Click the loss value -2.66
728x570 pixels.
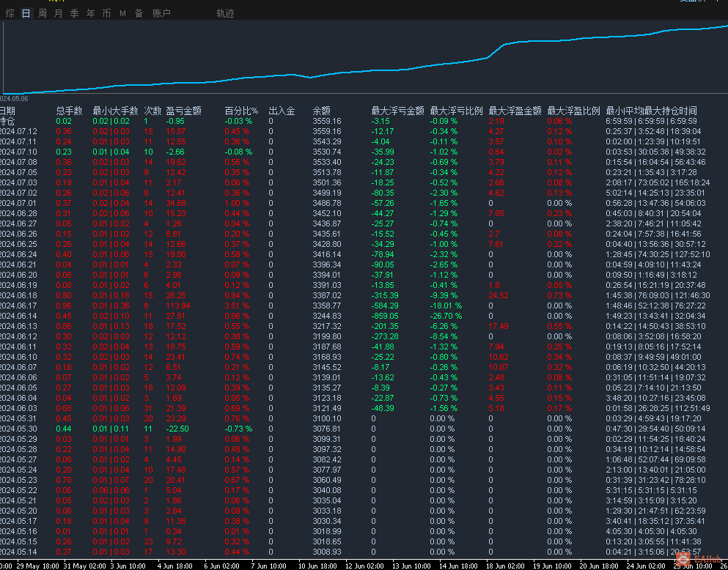[x=175, y=152]
